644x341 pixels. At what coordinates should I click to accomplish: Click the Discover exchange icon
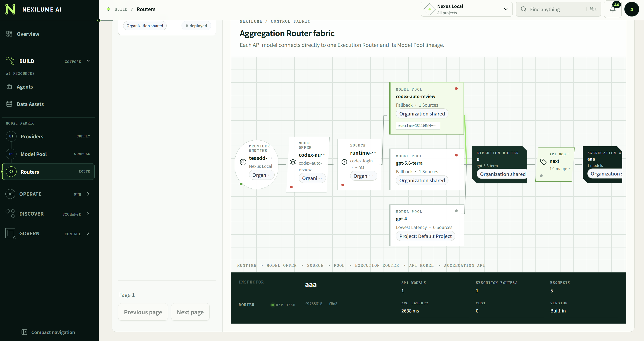click(x=10, y=213)
